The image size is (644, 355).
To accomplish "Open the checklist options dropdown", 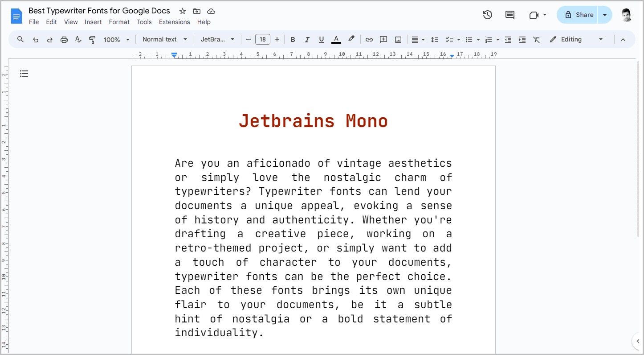I will (x=459, y=40).
